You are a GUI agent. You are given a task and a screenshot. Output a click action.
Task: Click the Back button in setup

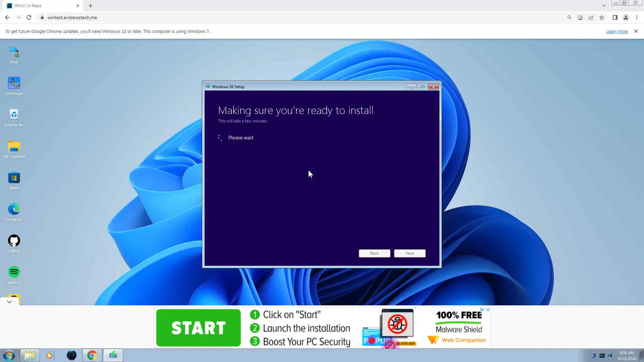(374, 253)
